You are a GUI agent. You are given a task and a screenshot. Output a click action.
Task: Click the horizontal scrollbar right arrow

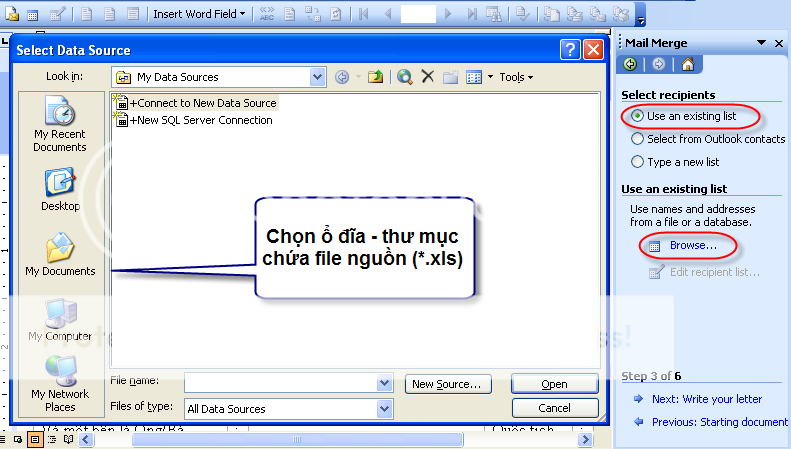(585, 439)
